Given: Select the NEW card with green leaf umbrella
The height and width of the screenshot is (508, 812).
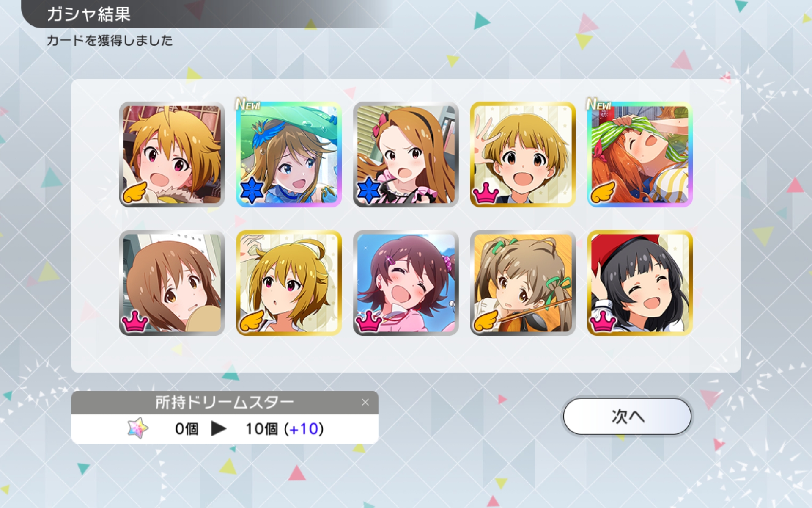Looking at the screenshot, I should point(289,155).
